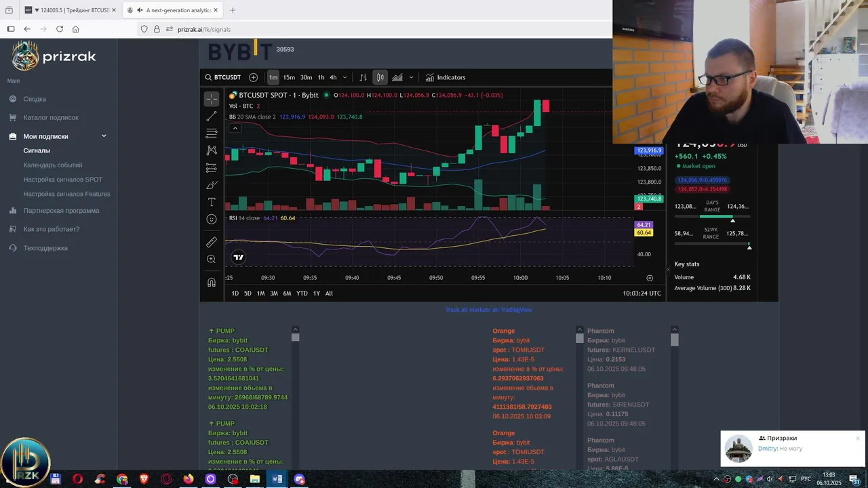Collapse the indicator legend arrow
The image size is (868, 488).
pyautogui.click(x=235, y=128)
